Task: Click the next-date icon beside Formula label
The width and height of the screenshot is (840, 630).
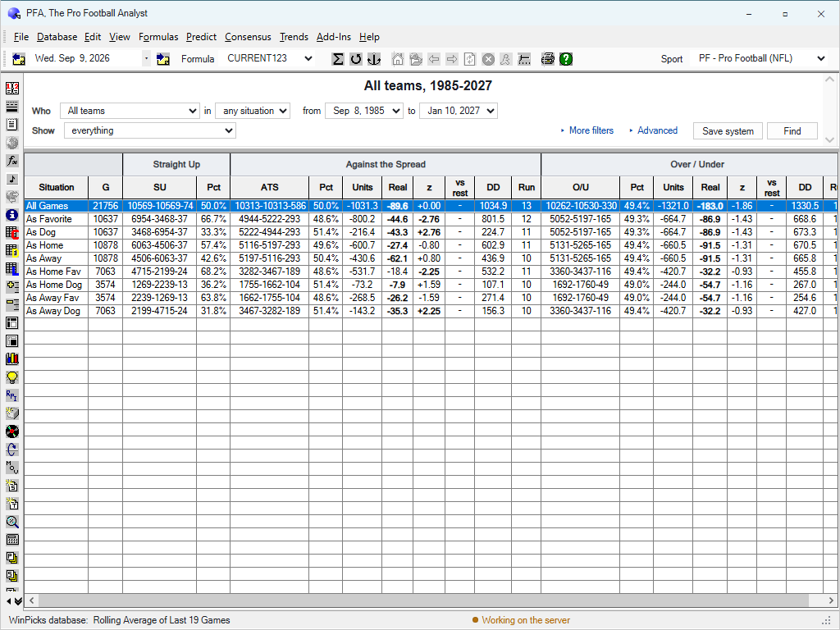Action: (x=163, y=59)
